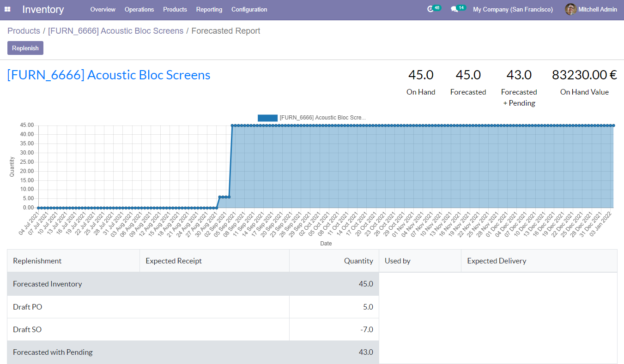The image size is (624, 364).
Task: Open the messages chat bubble icon
Action: tap(454, 9)
